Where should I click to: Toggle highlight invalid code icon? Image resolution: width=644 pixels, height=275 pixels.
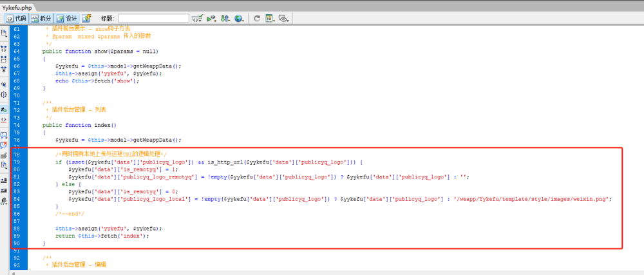coord(4,119)
